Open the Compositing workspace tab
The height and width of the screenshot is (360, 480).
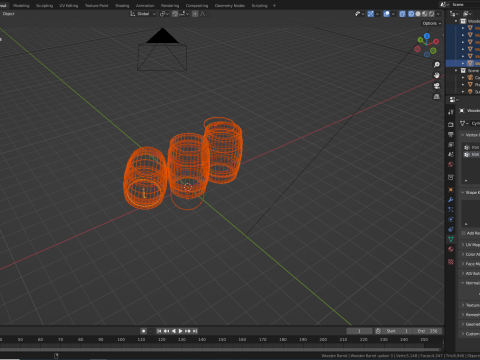[197, 5]
